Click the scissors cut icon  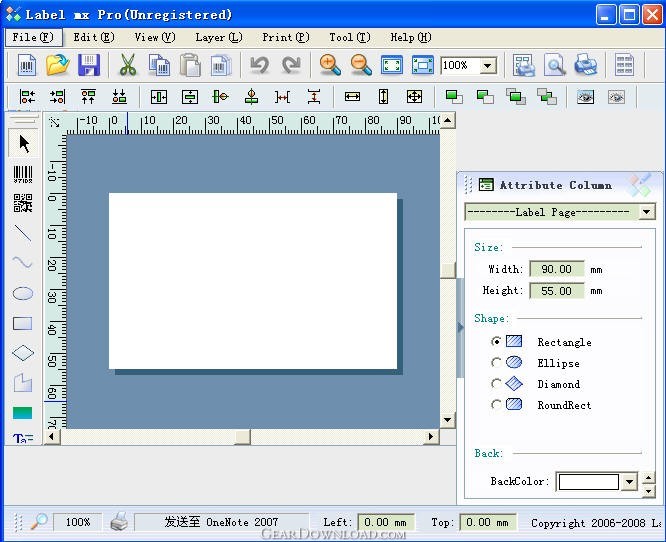tap(128, 65)
